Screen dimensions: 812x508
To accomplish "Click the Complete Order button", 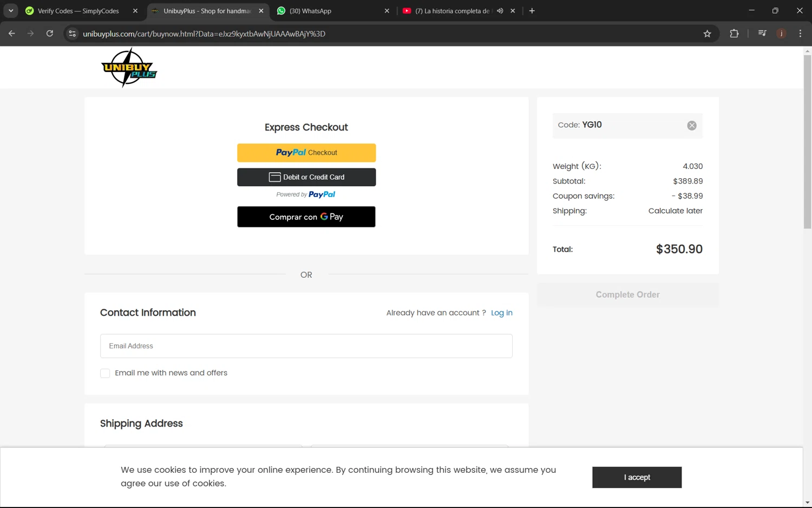I will point(628,295).
